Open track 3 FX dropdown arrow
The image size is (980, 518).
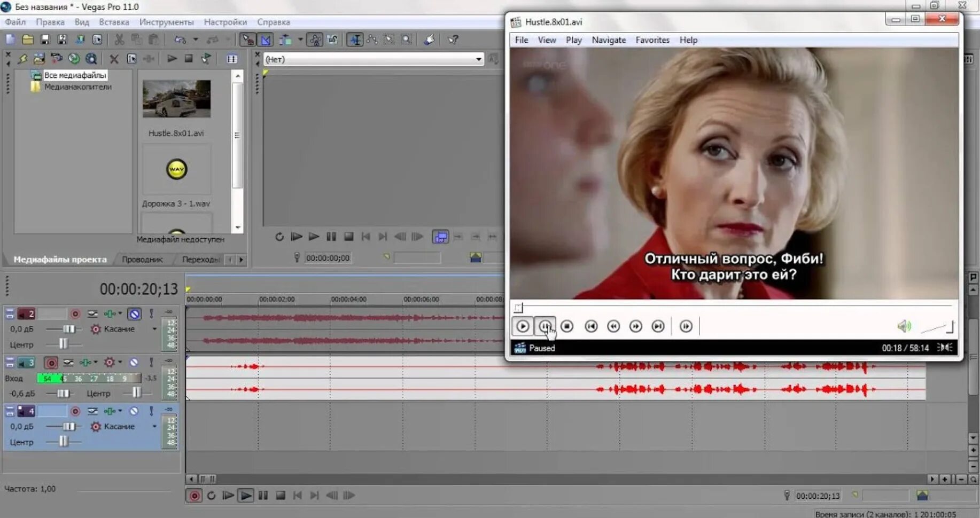(95, 363)
